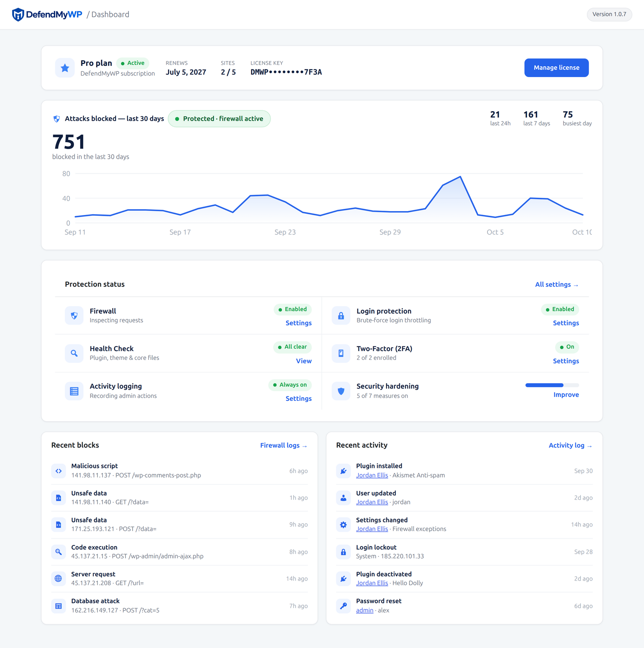Click the Login lockout lock icon
Image resolution: width=644 pixels, height=648 pixels.
[343, 552]
